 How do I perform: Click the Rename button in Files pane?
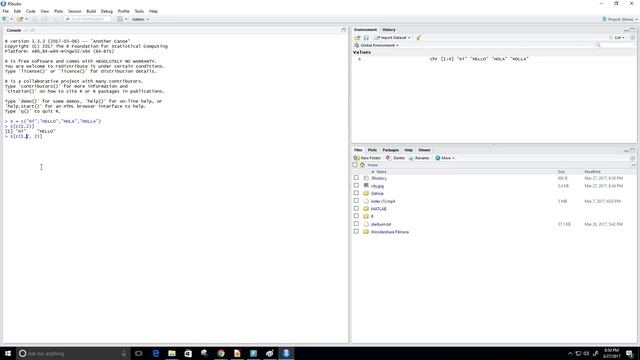click(x=419, y=158)
